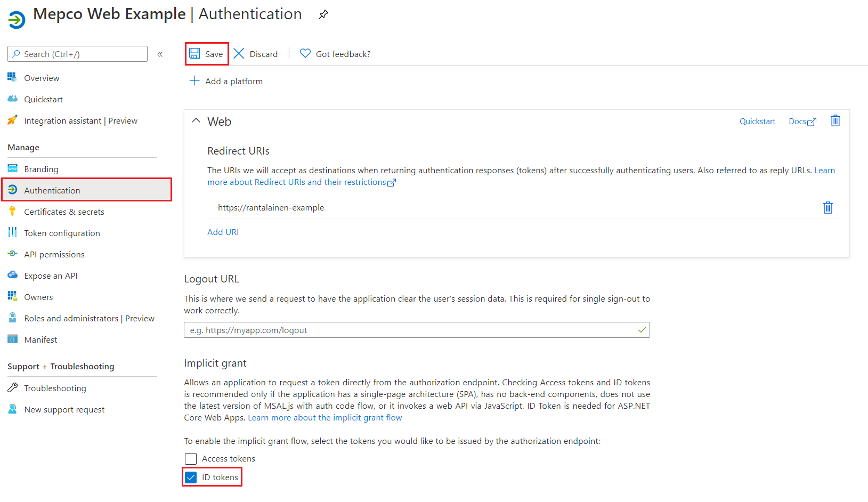Open Learn more about Redirect URIs link
The height and width of the screenshot is (502, 868).
coord(297,182)
